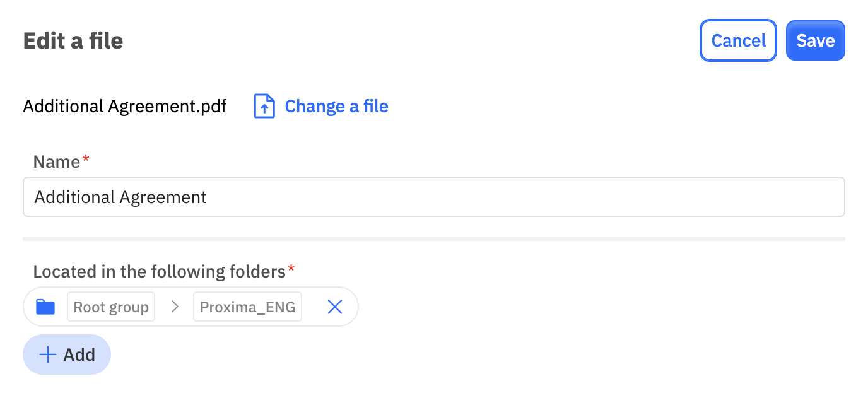Viewport: 868px width, 410px height.
Task: Open the Change a file link
Action: [336, 106]
